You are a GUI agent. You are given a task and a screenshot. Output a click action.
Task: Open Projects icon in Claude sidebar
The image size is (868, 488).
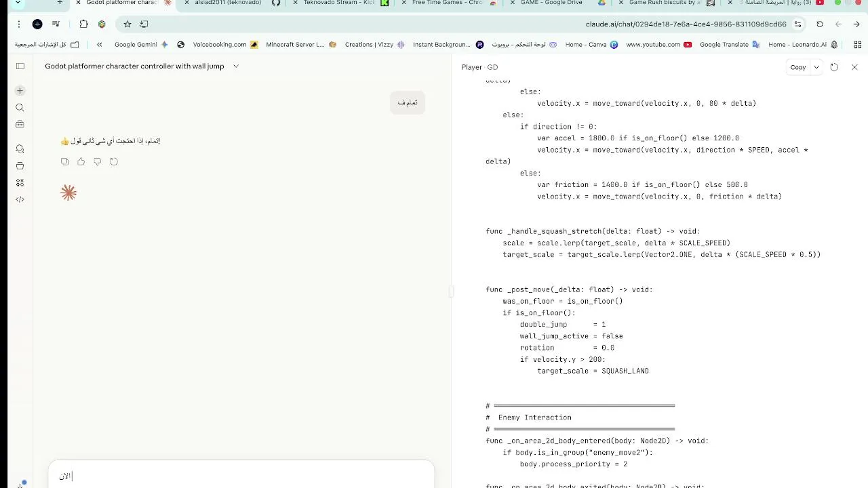[x=20, y=166]
